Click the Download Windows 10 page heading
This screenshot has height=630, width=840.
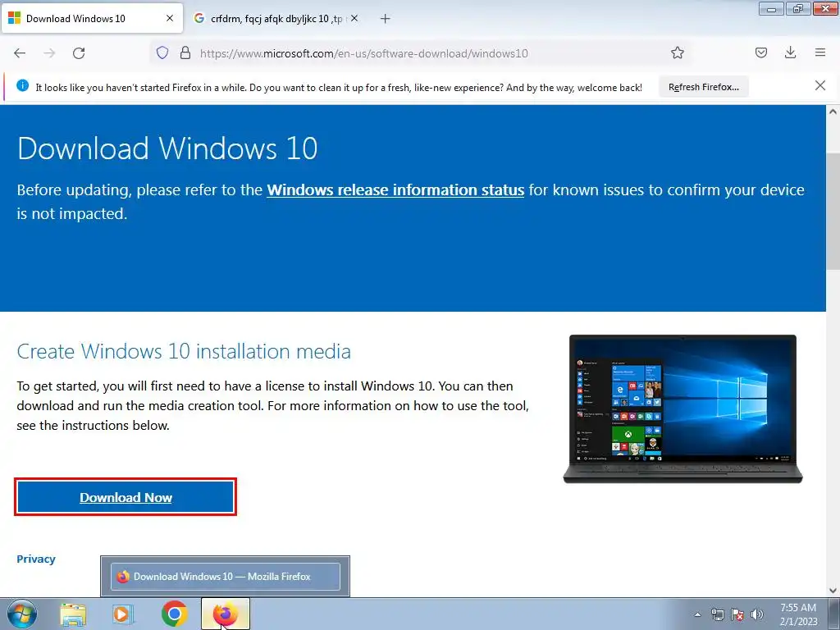(x=167, y=148)
